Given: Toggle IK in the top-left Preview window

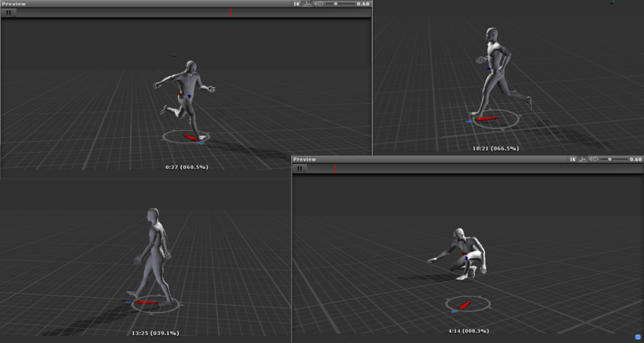Looking at the screenshot, I should coord(297,4).
